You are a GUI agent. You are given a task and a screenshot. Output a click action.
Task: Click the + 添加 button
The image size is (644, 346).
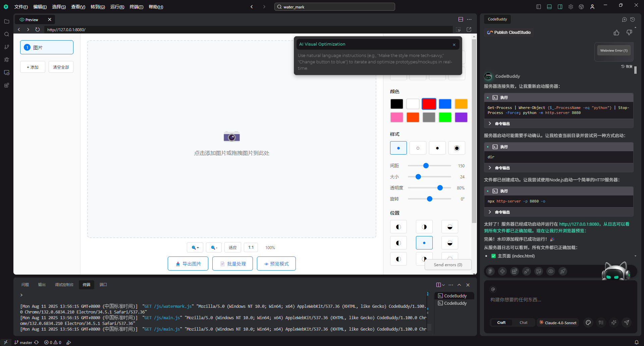[x=33, y=67]
